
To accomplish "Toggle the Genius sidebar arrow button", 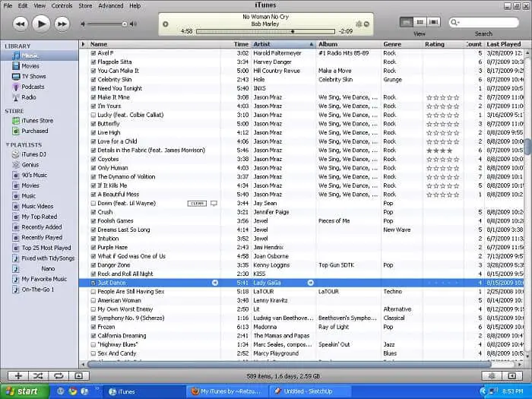I will click(x=512, y=375).
